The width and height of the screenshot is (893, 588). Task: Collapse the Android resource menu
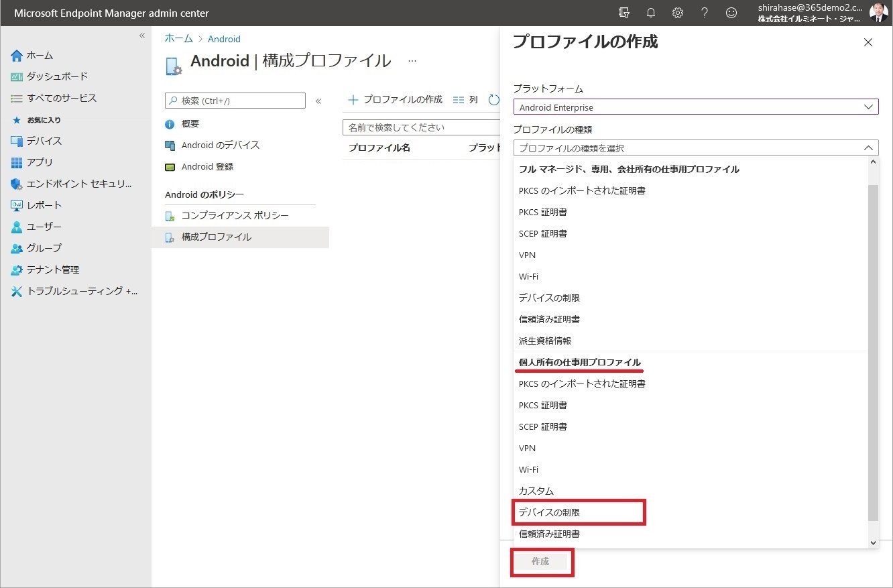tap(318, 101)
